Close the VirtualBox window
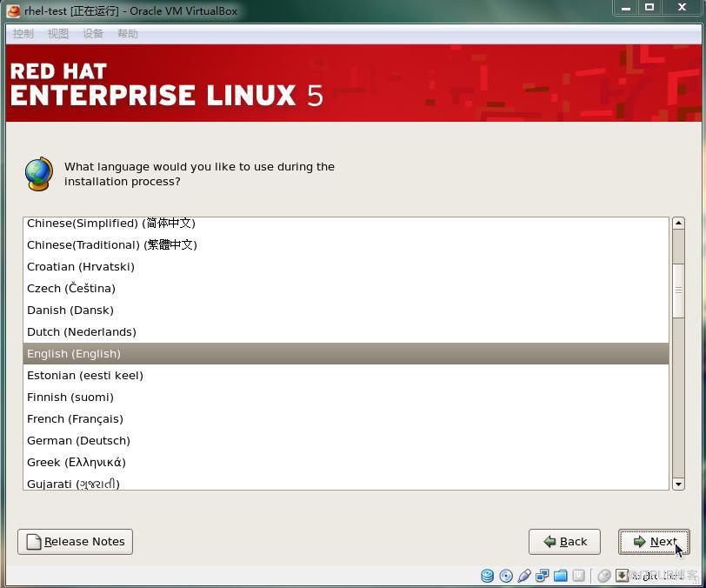 pyautogui.click(x=682, y=7)
